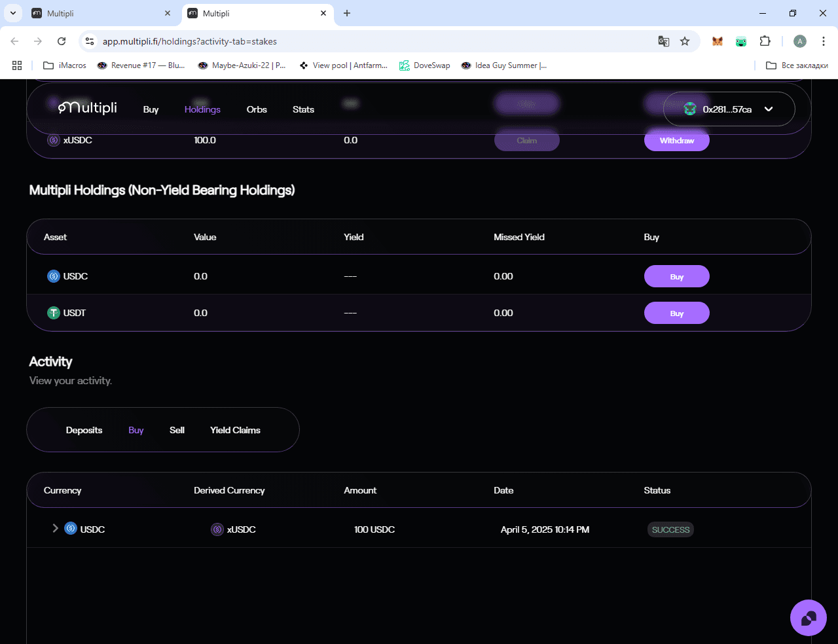Click April 5, 2025 10:14 PM date

pyautogui.click(x=545, y=529)
